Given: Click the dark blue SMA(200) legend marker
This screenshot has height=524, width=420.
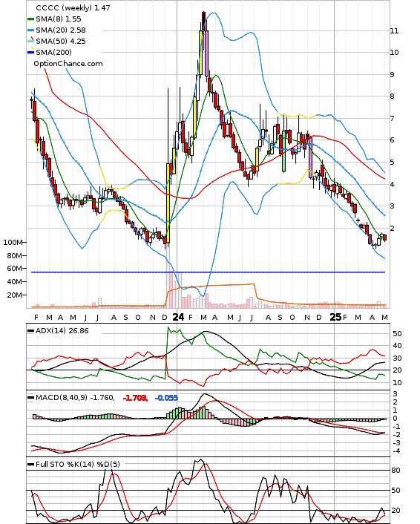Looking at the screenshot, I should tap(30, 52).
